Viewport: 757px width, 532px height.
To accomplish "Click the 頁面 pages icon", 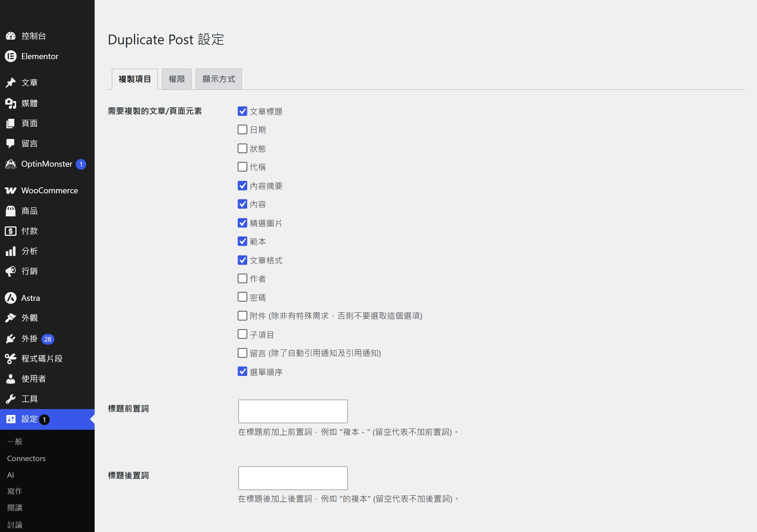I will [x=11, y=123].
